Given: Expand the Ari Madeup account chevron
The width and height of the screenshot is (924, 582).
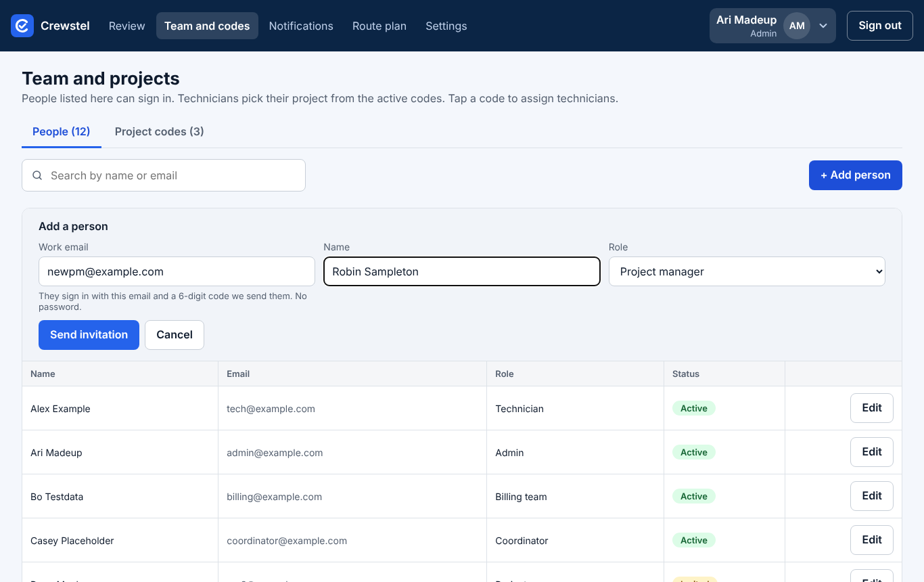Looking at the screenshot, I should point(823,26).
